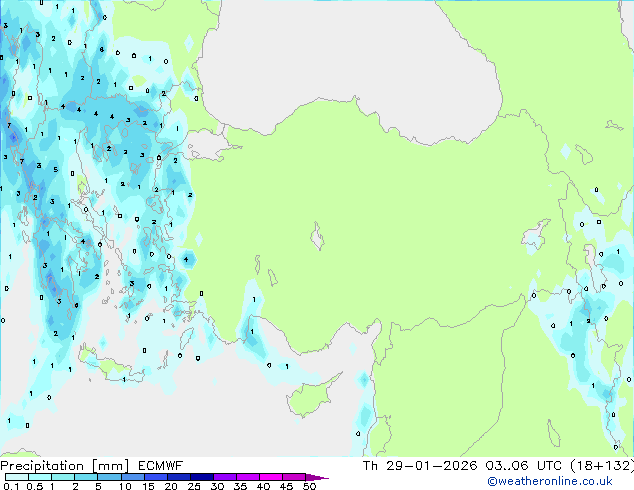Select the 5–10 mm legend color swatch
Image resolution: width=634 pixels, height=490 pixels.
click(x=109, y=477)
